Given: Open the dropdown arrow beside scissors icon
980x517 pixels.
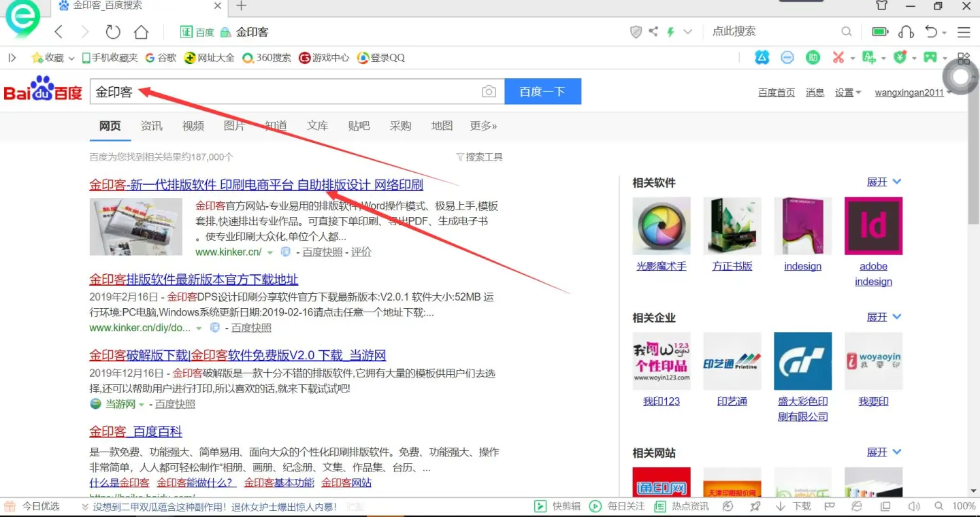Looking at the screenshot, I should click(x=852, y=59).
